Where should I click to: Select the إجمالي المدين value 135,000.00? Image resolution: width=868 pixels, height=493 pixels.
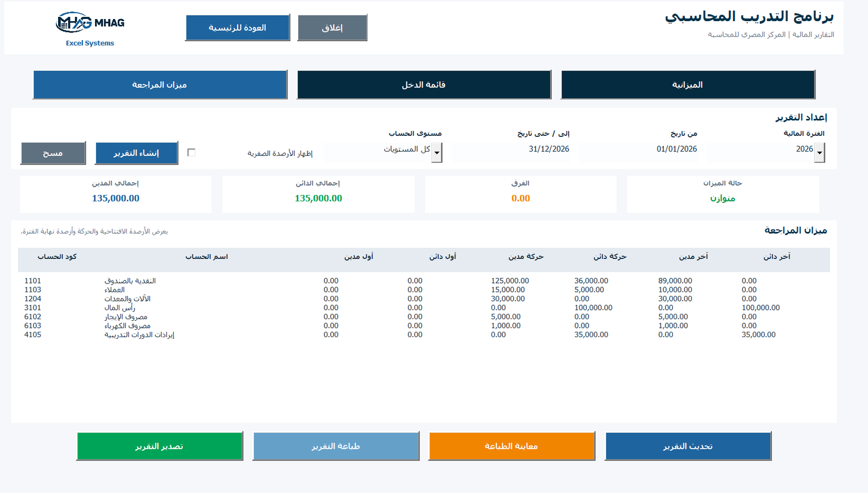pyautogui.click(x=116, y=198)
